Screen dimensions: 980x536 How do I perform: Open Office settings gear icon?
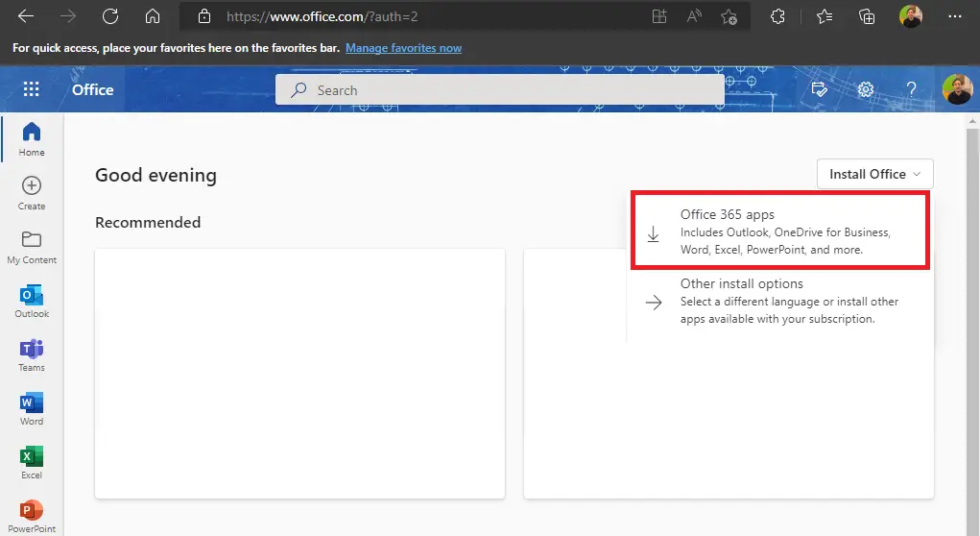point(866,90)
